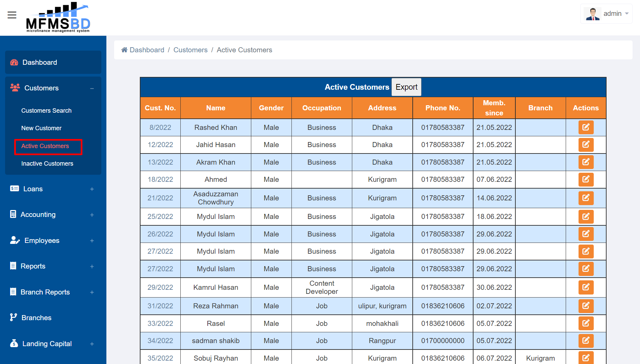Viewport: 640px width, 364px height.
Task: Click membership date 30.06.2022
Action: tap(494, 287)
